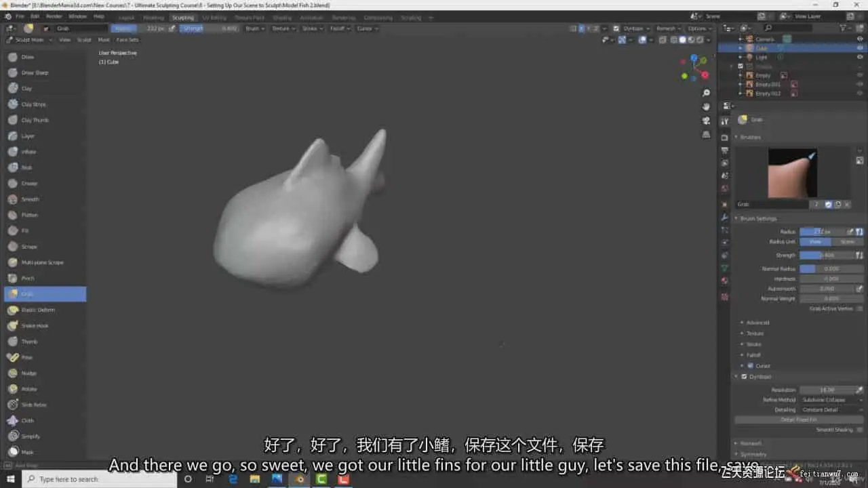
Task: Expand the Symmetry panel
Action: [753, 454]
